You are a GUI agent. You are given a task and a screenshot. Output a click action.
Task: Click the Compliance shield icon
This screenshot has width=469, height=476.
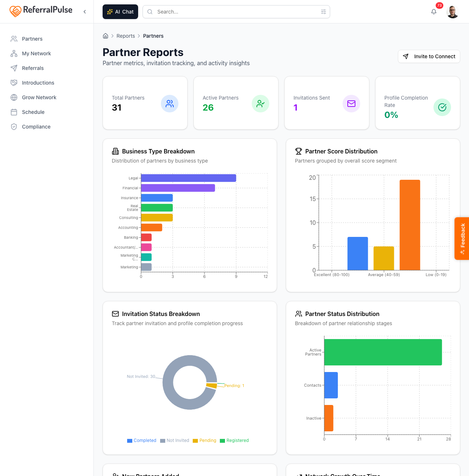[14, 127]
